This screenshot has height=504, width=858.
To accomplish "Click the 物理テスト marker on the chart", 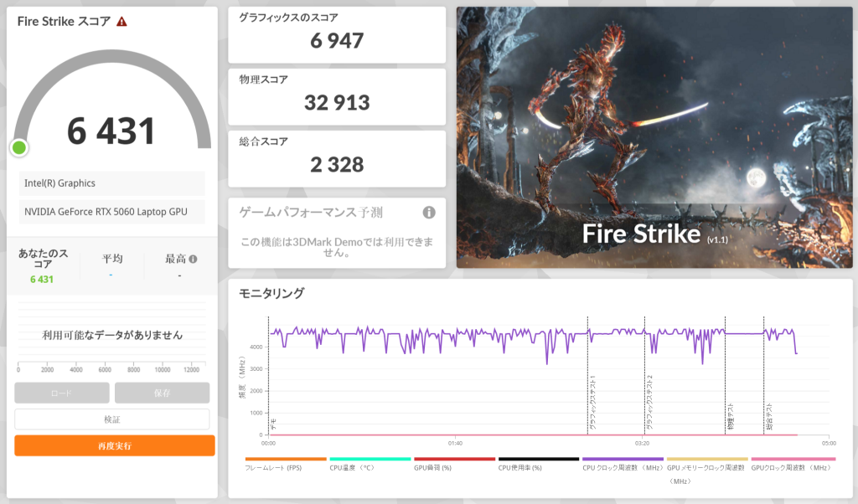I will click(729, 416).
